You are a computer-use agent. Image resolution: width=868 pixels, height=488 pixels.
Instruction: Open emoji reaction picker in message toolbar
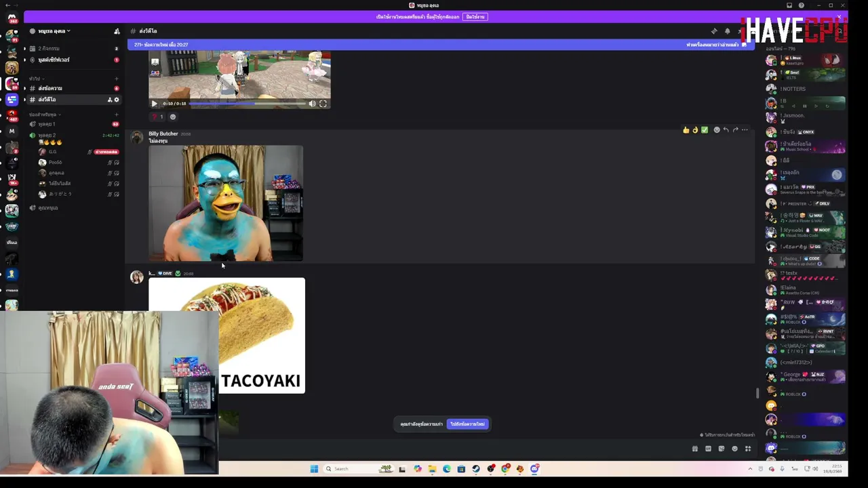pyautogui.click(x=716, y=130)
